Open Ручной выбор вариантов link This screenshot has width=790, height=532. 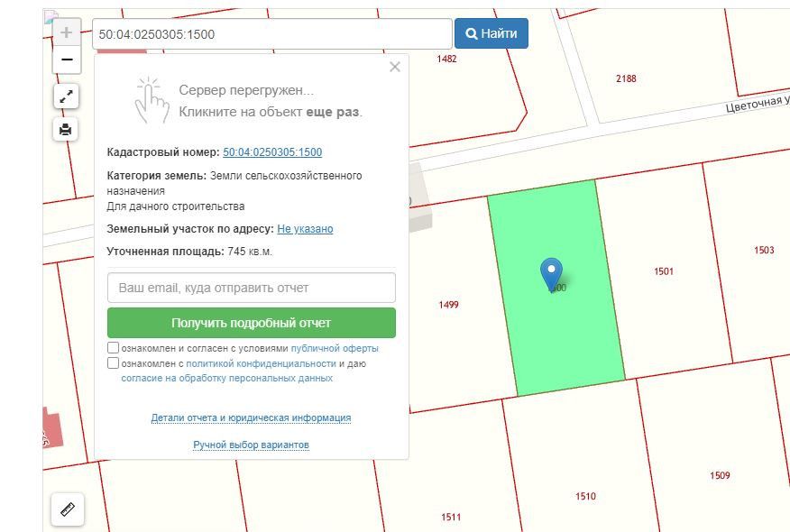point(251,445)
